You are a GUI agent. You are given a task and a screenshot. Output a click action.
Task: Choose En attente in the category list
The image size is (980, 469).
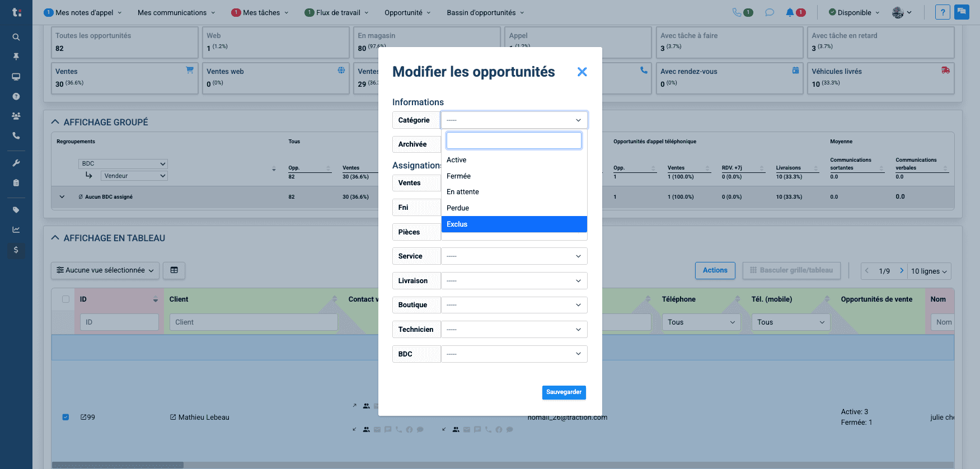514,192
